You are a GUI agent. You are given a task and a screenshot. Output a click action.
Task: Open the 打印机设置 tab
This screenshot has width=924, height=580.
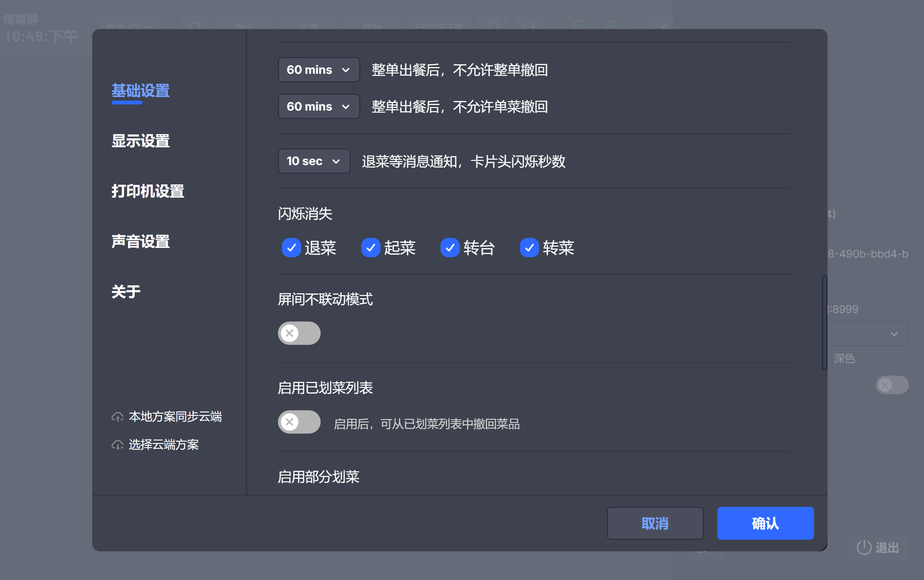148,192
